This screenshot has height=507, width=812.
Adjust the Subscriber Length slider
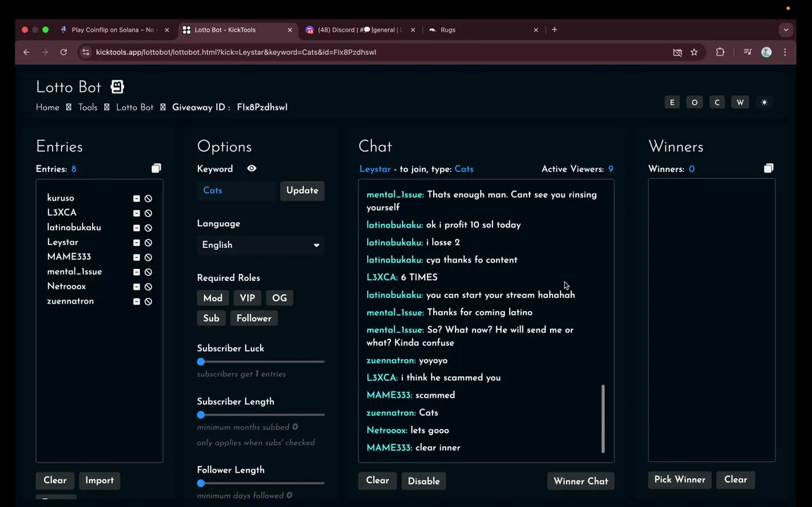(261, 415)
